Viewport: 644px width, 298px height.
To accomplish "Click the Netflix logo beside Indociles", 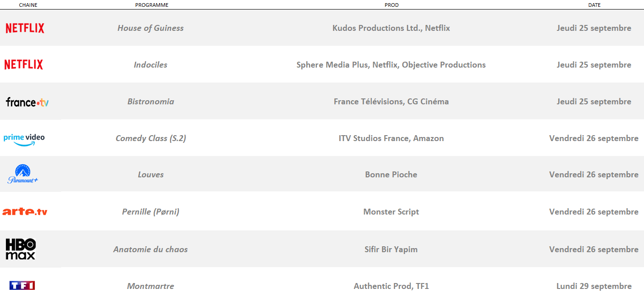I will point(24,64).
